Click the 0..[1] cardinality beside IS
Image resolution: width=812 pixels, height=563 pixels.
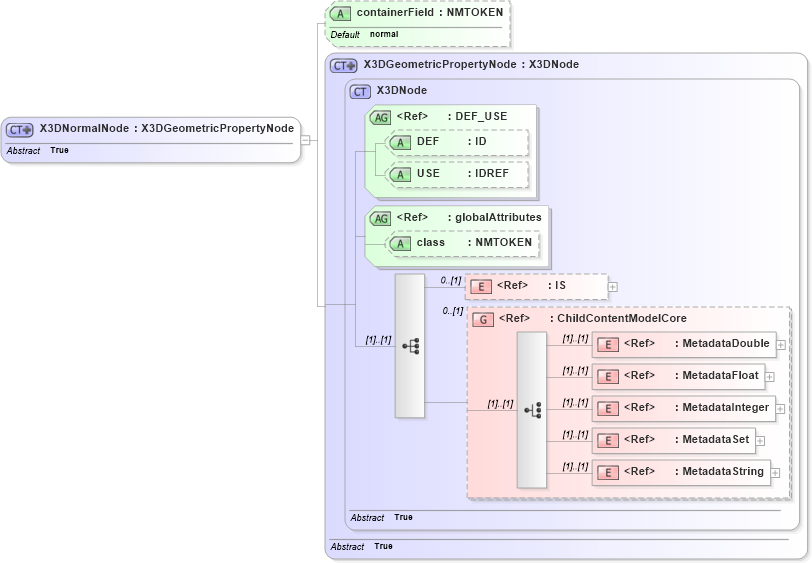point(451,280)
